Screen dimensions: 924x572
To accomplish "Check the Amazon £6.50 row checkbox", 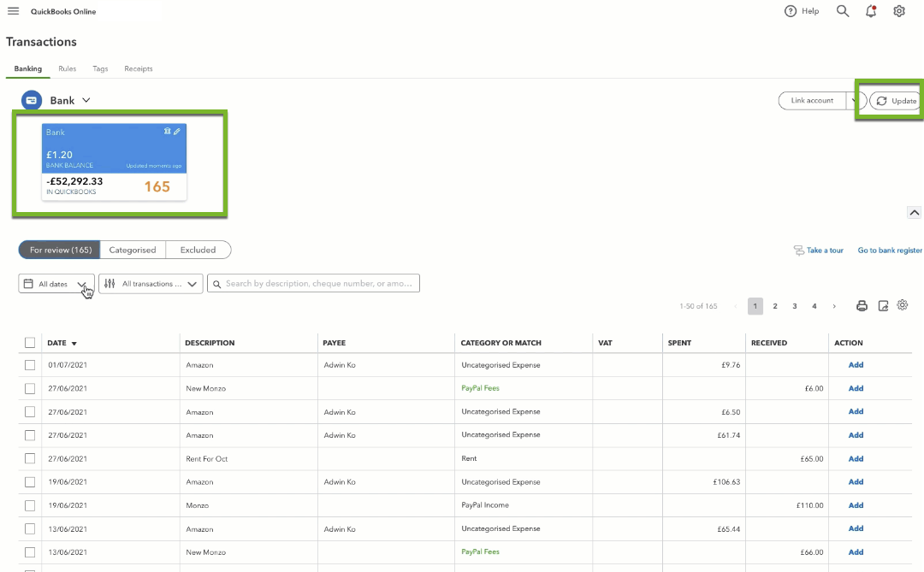I will tap(30, 412).
